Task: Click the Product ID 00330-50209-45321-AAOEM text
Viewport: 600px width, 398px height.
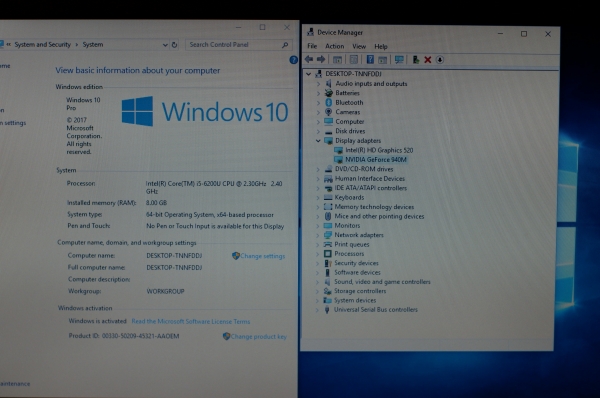Action: point(124,336)
